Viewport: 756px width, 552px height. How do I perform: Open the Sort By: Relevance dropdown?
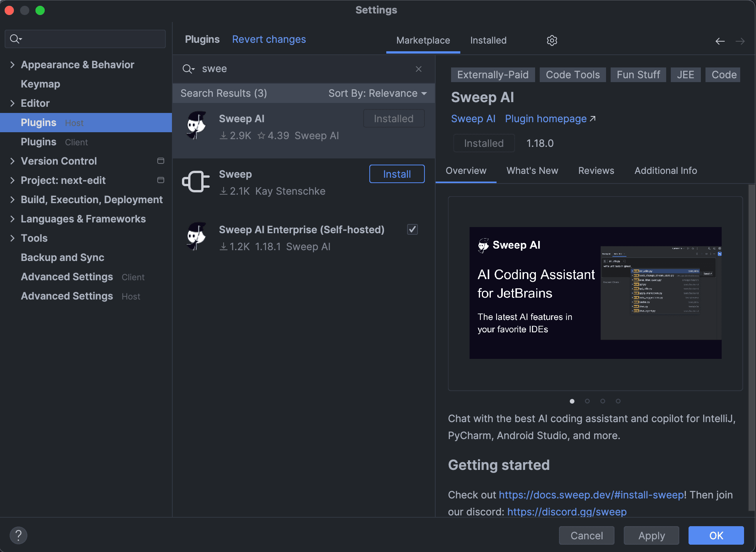point(377,93)
